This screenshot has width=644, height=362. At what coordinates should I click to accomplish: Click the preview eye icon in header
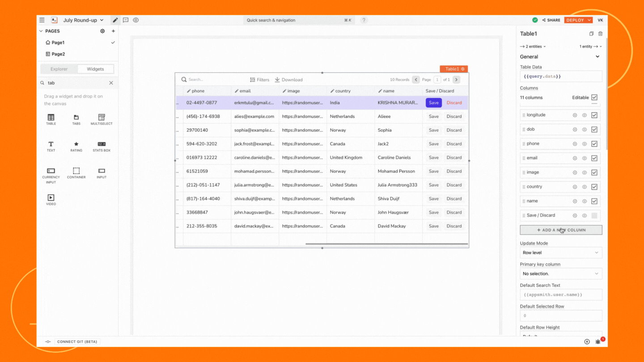[136, 20]
